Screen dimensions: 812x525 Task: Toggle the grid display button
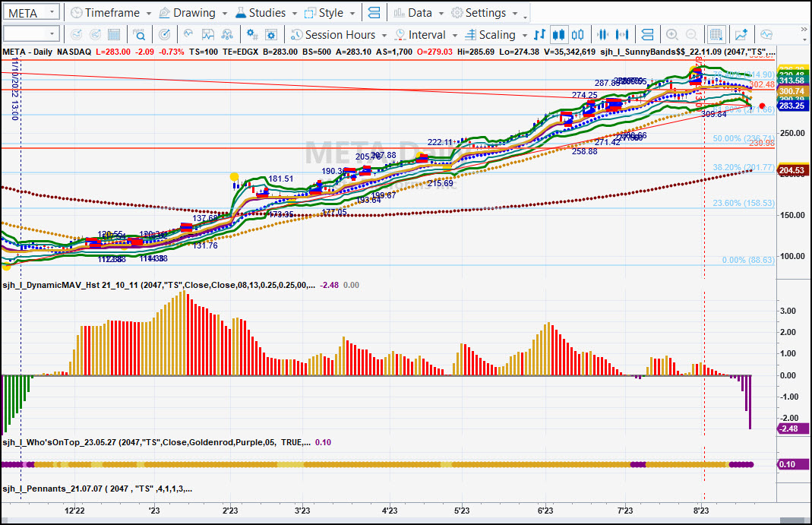click(716, 35)
